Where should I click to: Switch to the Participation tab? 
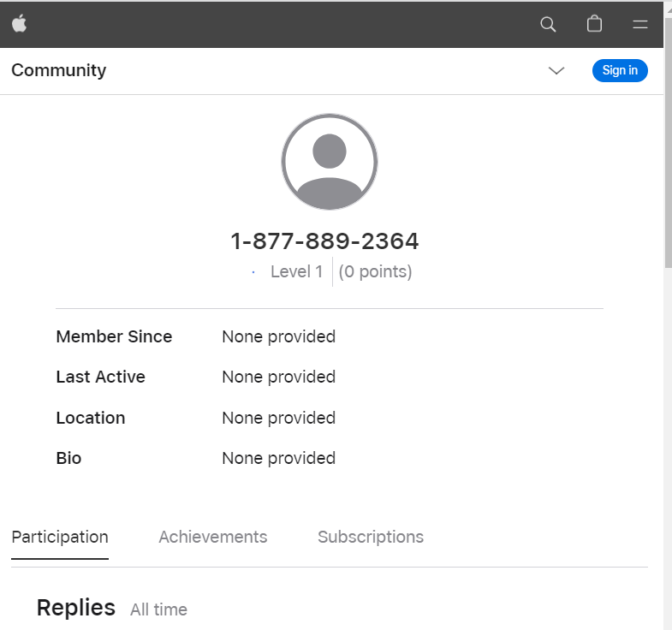click(x=60, y=537)
